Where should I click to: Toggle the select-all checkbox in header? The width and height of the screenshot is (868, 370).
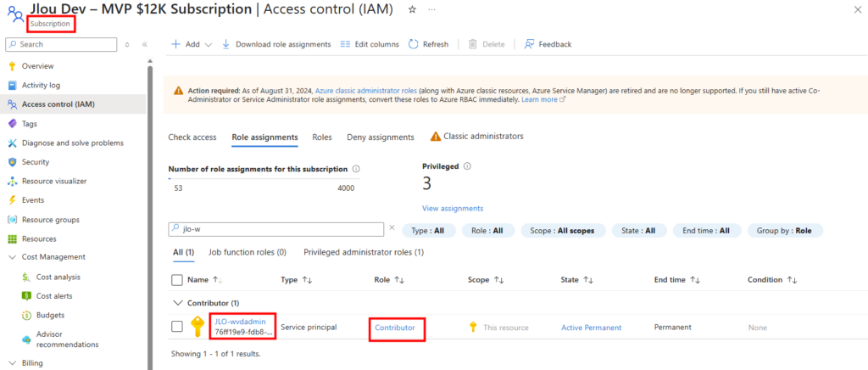point(177,279)
